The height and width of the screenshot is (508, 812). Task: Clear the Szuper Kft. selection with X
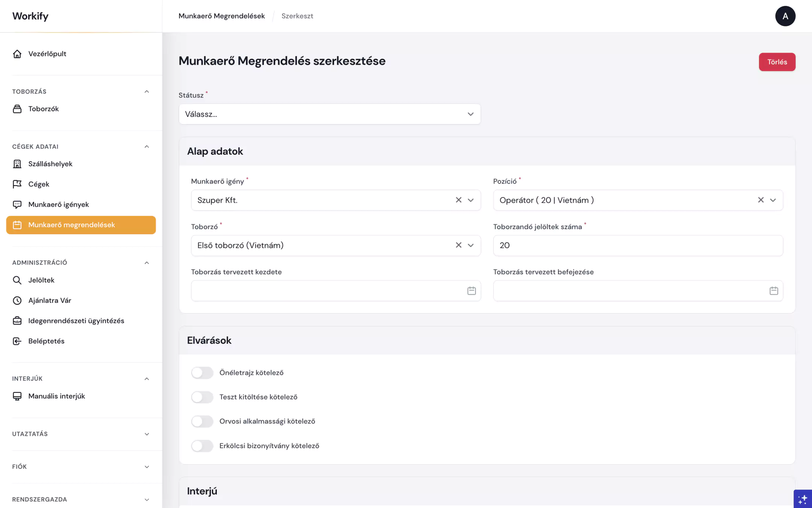point(458,200)
